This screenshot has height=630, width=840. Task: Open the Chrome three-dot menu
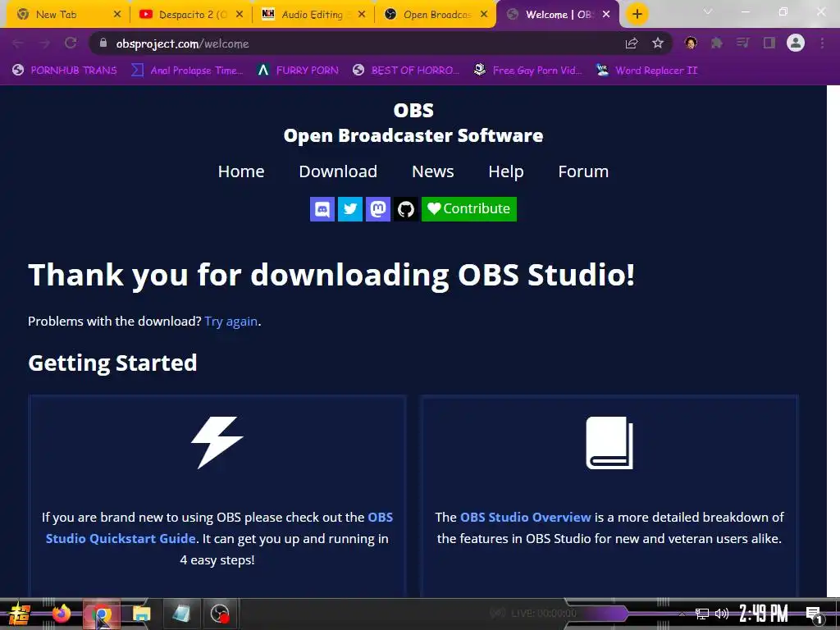tap(822, 43)
